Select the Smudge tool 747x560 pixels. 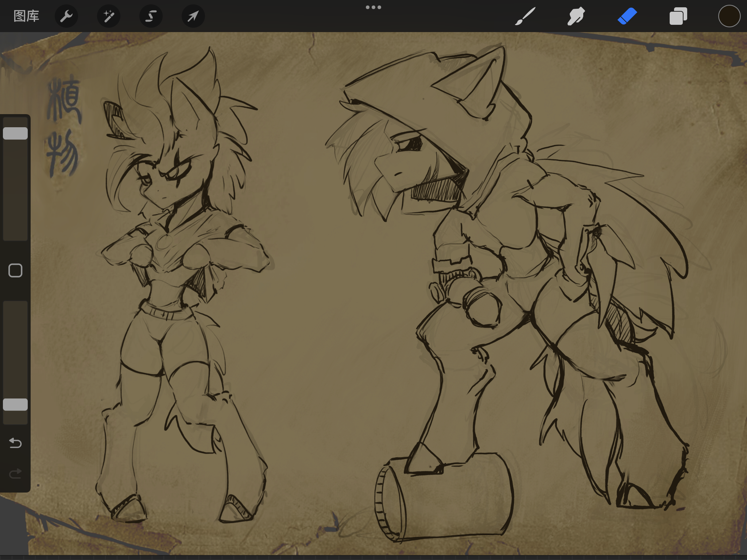coord(576,16)
